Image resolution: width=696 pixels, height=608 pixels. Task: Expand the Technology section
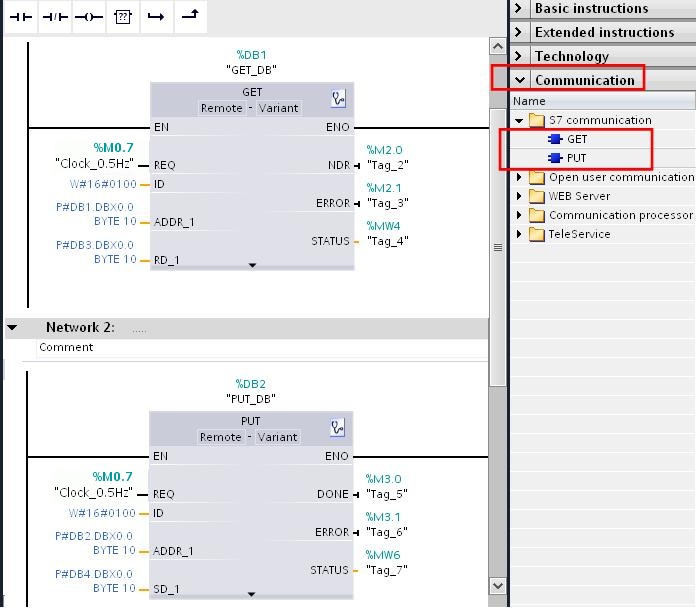click(x=518, y=56)
